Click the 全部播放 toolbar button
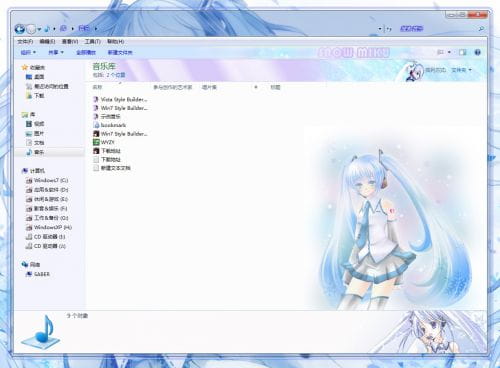This screenshot has height=368, width=500. tap(86, 52)
